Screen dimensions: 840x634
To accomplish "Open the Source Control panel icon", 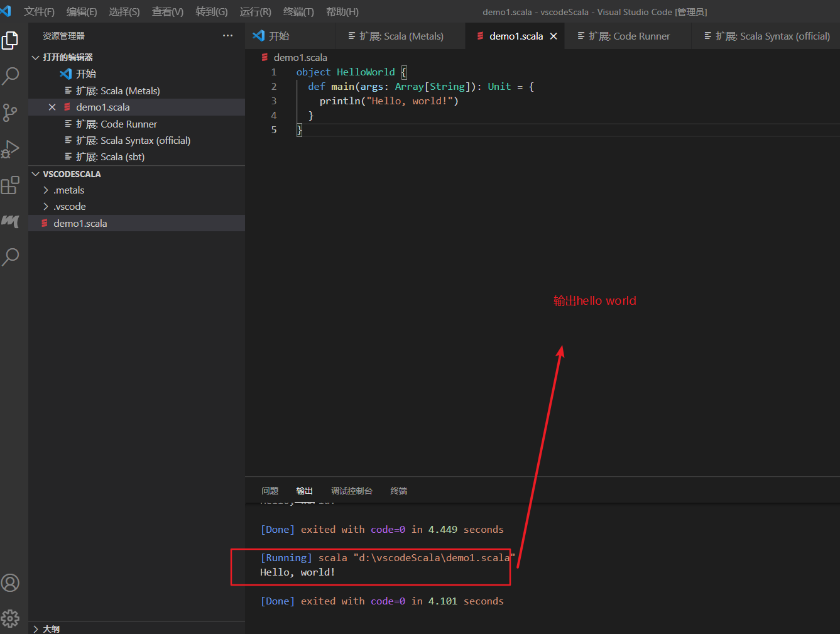I will (x=10, y=112).
